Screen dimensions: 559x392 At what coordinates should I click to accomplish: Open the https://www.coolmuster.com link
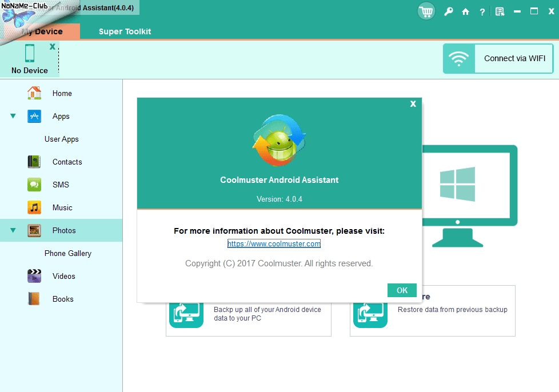coord(274,244)
